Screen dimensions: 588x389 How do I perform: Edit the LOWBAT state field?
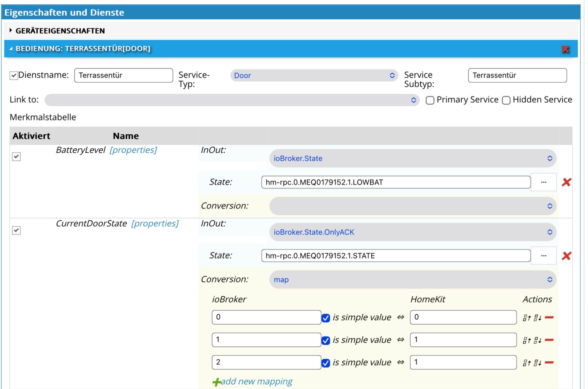tap(396, 182)
